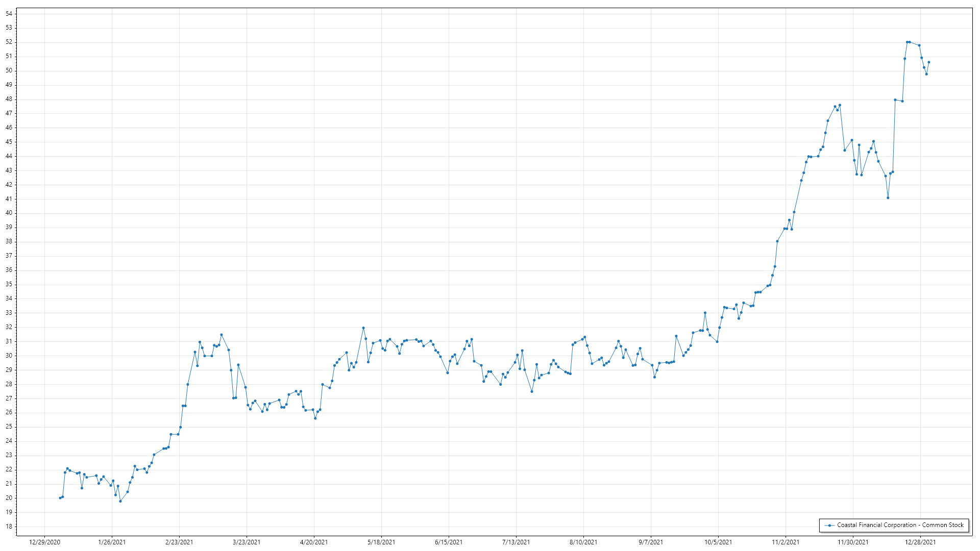980x551 pixels.
Task: Select the last data point of the series
Action: pyautogui.click(x=929, y=62)
